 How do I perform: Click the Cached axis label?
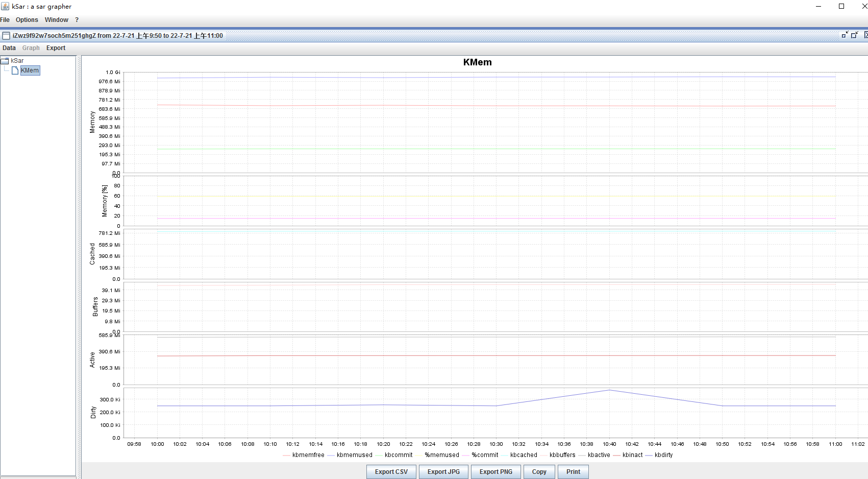pos(92,254)
